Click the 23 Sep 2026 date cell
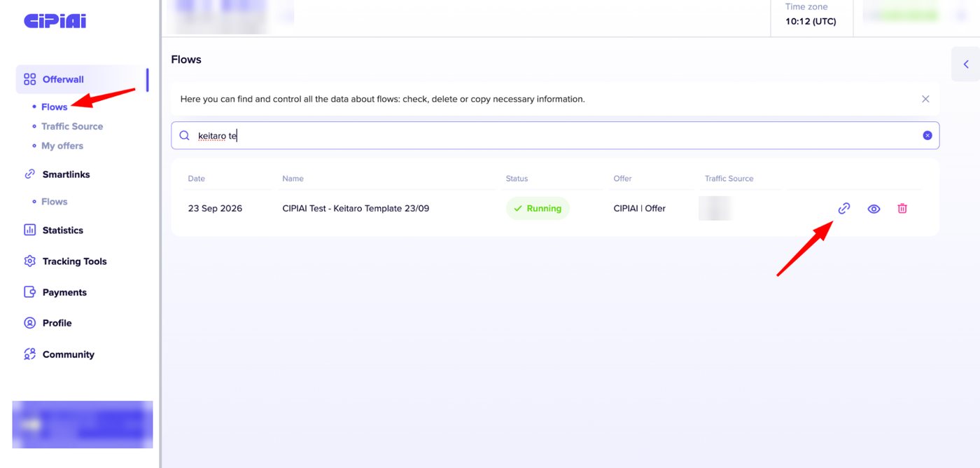This screenshot has height=468, width=980. click(x=215, y=208)
